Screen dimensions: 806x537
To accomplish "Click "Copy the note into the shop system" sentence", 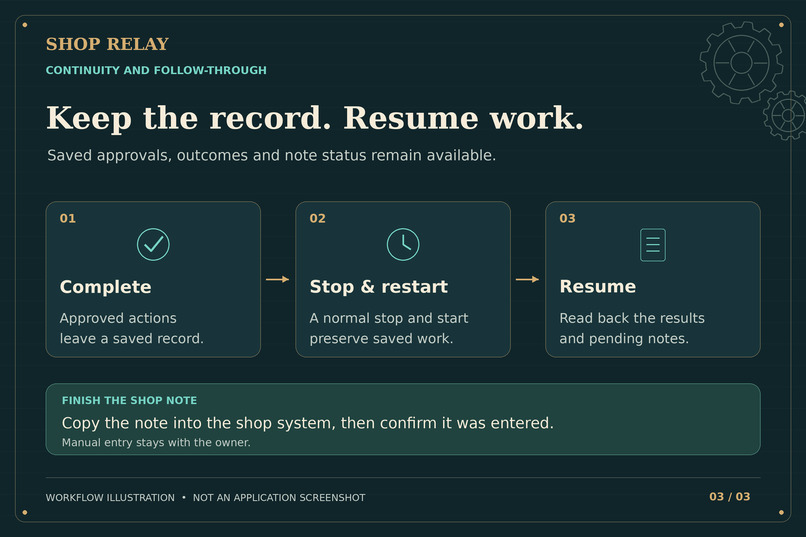I will (307, 423).
